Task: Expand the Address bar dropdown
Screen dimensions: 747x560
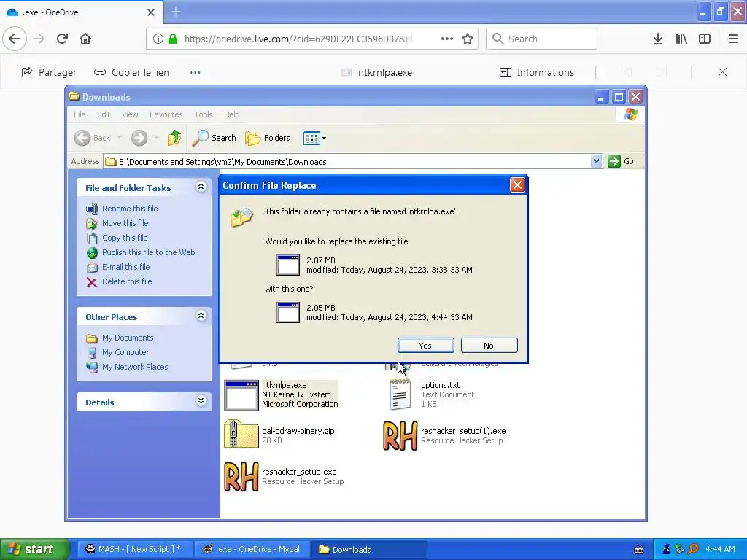Action: [596, 161]
